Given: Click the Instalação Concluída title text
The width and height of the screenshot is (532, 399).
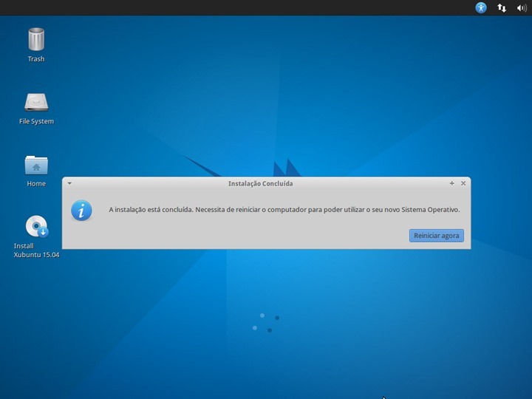Looking at the screenshot, I should (x=260, y=183).
